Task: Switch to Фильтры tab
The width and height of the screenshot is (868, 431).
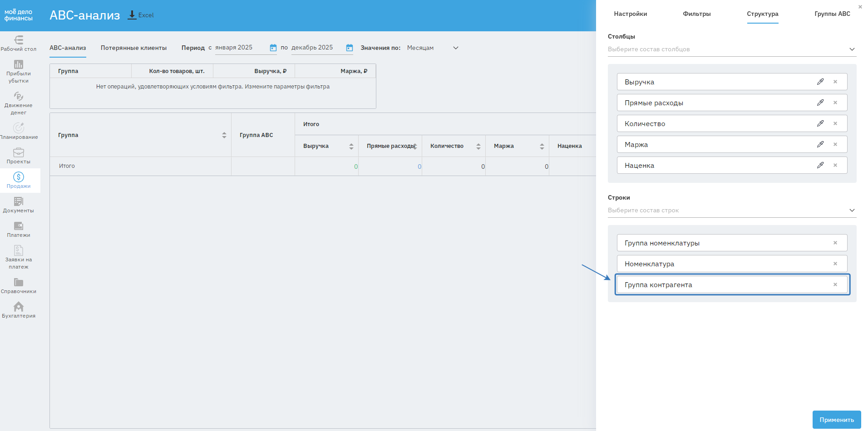Action: [x=696, y=14]
